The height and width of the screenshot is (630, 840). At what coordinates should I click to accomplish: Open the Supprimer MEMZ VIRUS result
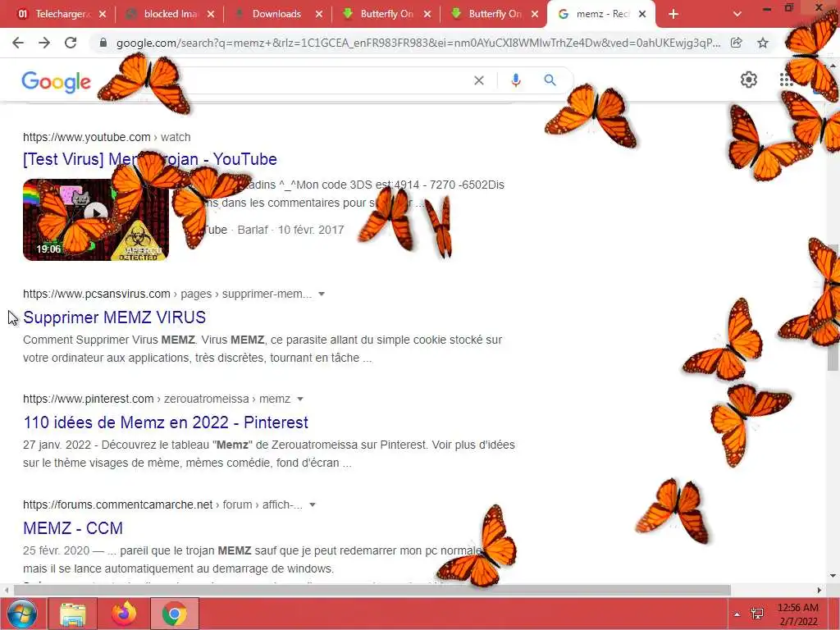pos(114,317)
